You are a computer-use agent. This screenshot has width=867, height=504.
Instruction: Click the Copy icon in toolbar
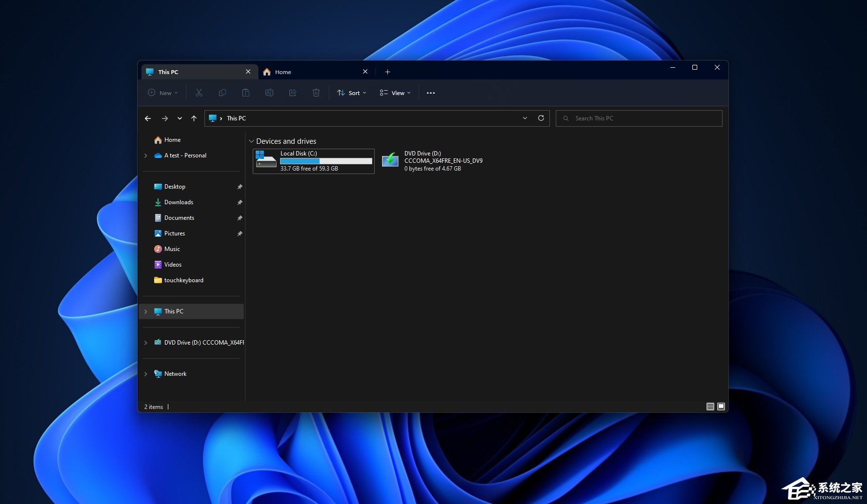(x=222, y=93)
